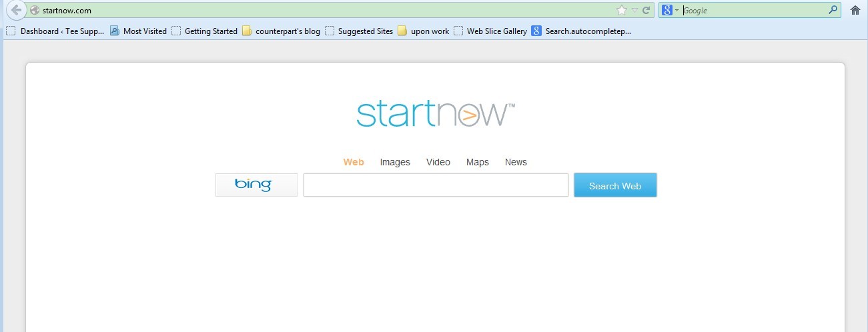The height and width of the screenshot is (332, 868).
Task: Open the Getting Started bookmark
Action: coord(204,31)
